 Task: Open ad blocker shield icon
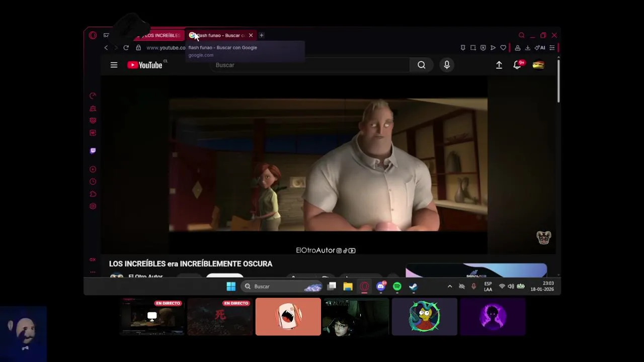coord(483,48)
